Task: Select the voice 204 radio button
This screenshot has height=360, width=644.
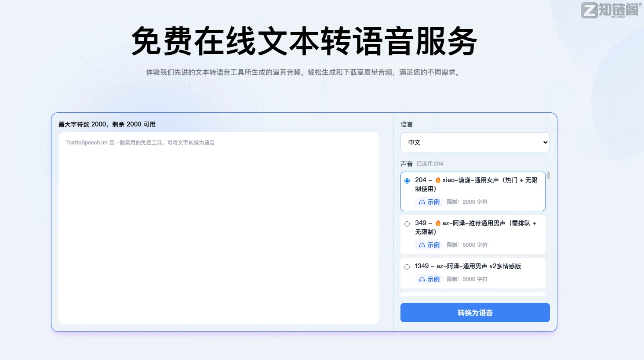Action: pos(407,180)
